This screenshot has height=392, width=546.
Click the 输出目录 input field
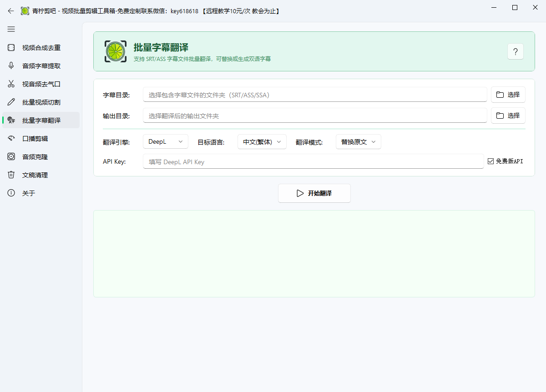click(x=313, y=116)
